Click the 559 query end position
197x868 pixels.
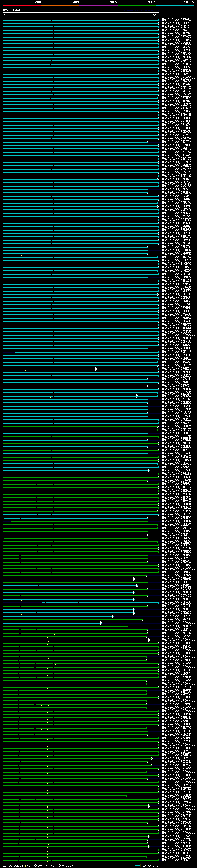coord(155,15)
